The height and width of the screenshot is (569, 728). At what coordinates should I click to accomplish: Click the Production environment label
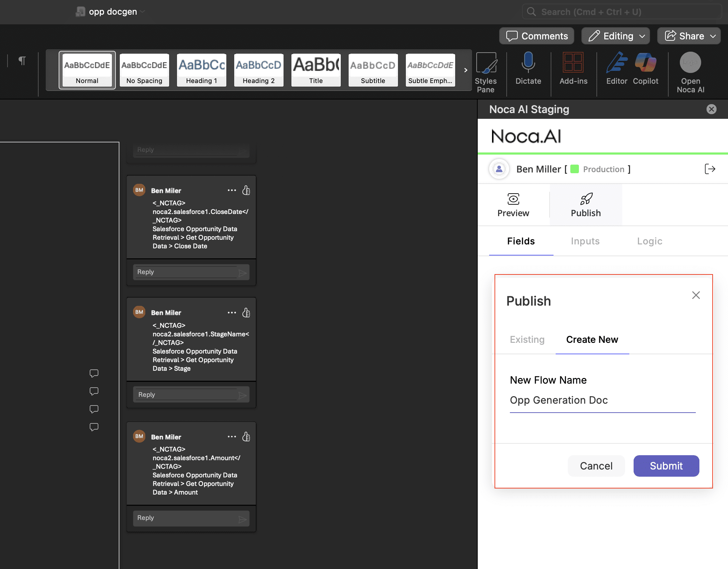tap(604, 169)
